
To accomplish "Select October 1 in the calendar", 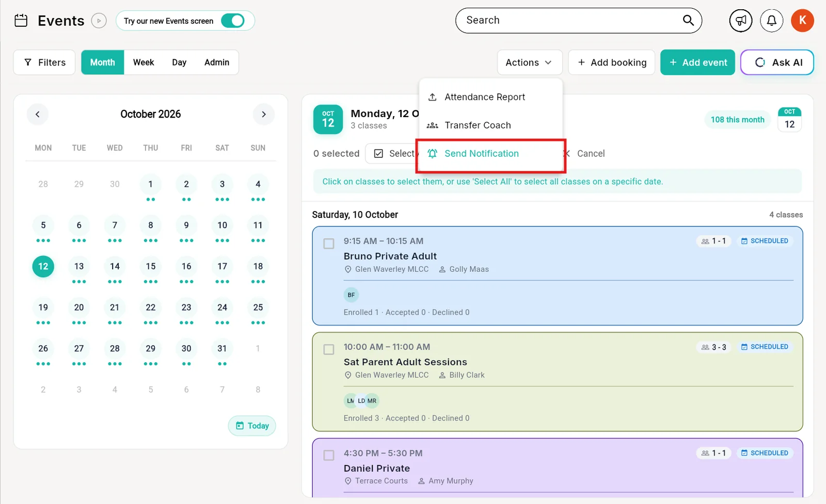I will click(151, 184).
